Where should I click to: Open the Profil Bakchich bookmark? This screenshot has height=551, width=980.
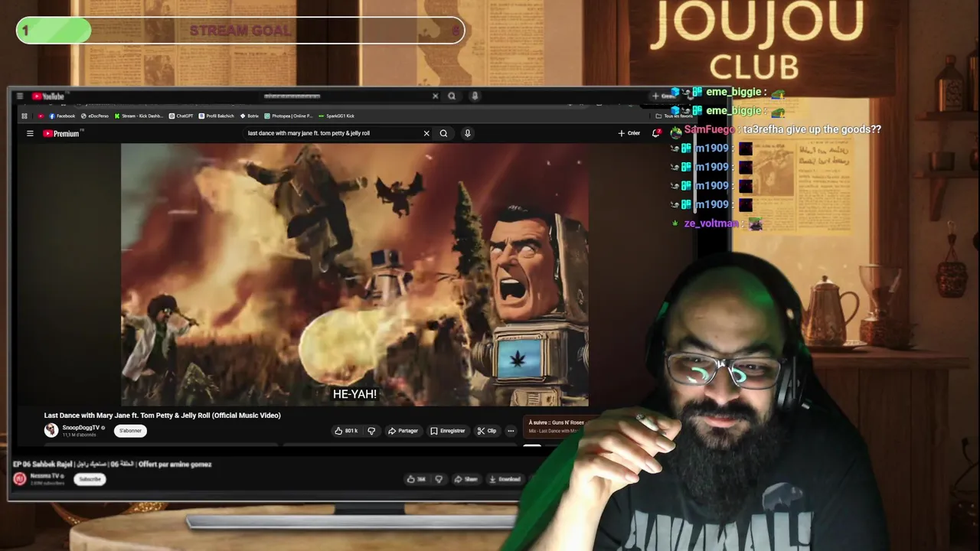(217, 116)
